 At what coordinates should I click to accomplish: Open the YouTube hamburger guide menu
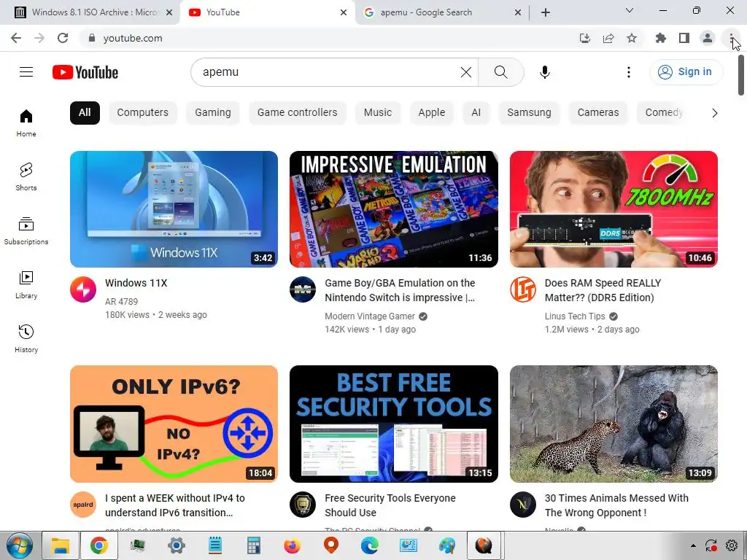pyautogui.click(x=26, y=72)
